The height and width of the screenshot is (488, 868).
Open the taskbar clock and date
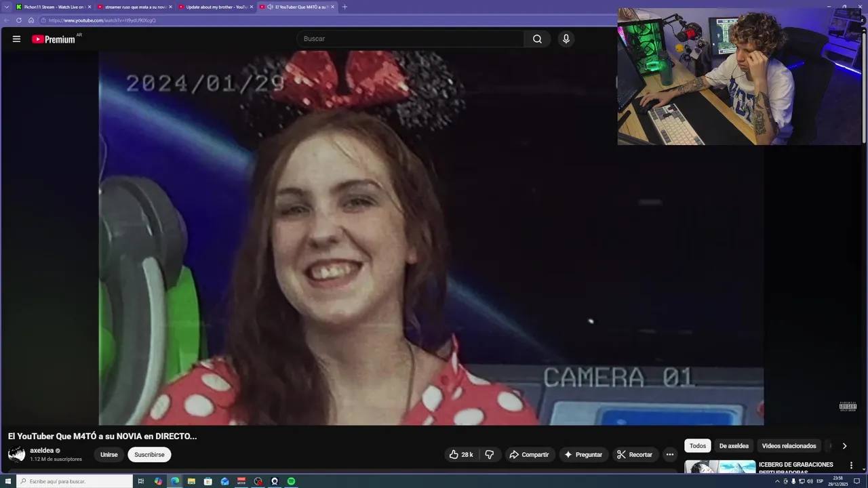(839, 481)
